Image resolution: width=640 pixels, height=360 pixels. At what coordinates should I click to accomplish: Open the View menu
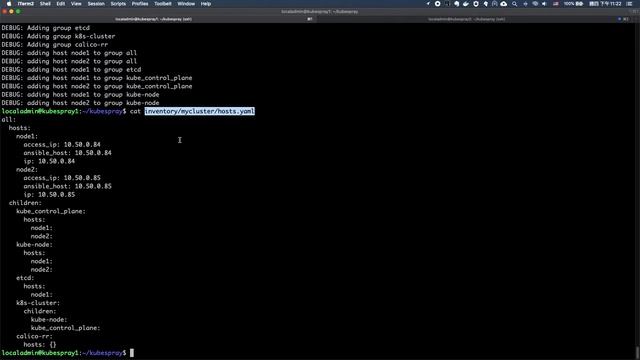76,4
